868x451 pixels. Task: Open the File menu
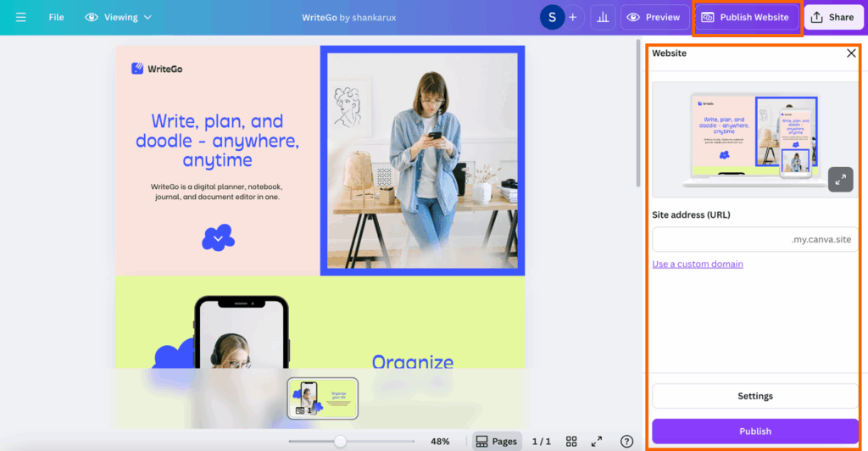(x=56, y=17)
